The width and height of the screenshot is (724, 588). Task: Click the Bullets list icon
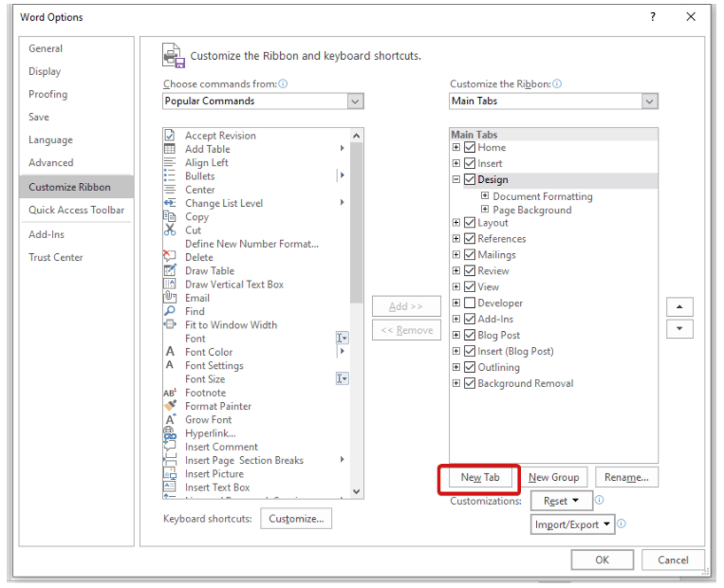click(170, 175)
